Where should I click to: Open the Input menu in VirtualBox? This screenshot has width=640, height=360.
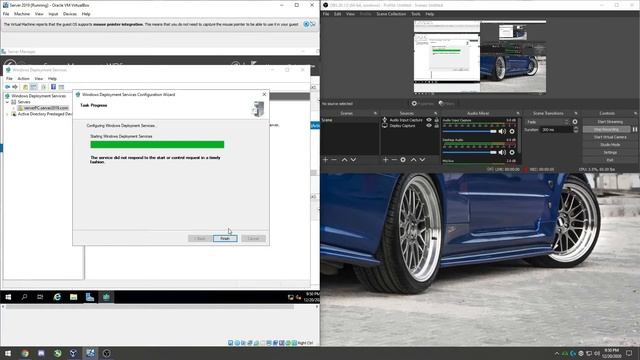[x=53, y=14]
